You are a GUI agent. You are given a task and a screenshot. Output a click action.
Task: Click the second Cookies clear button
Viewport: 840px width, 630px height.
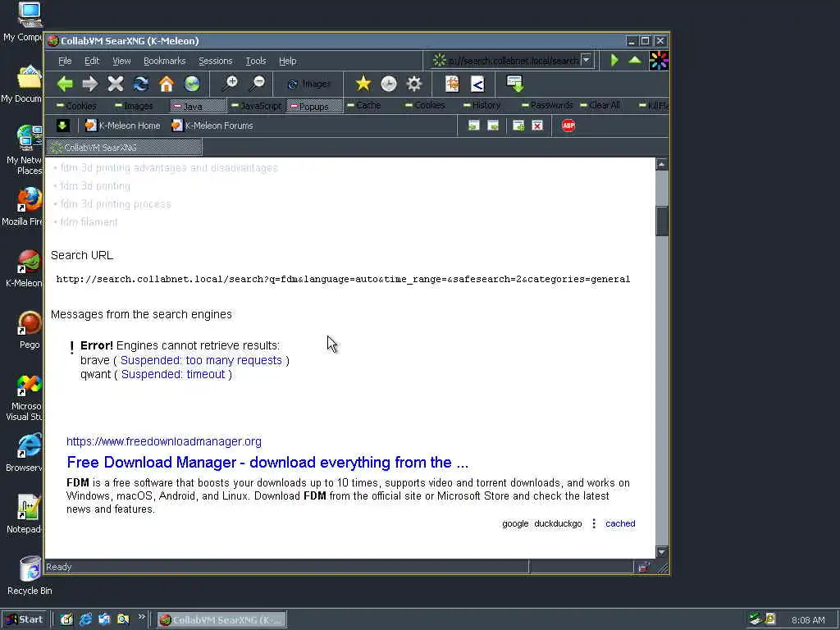point(425,105)
